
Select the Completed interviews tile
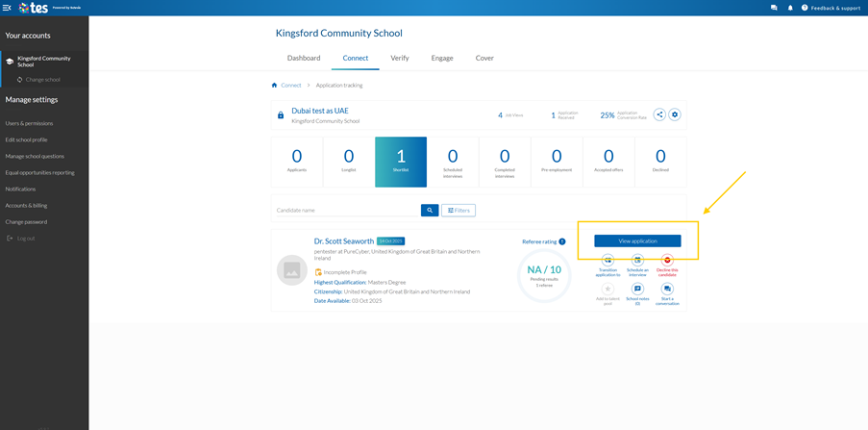(x=505, y=162)
